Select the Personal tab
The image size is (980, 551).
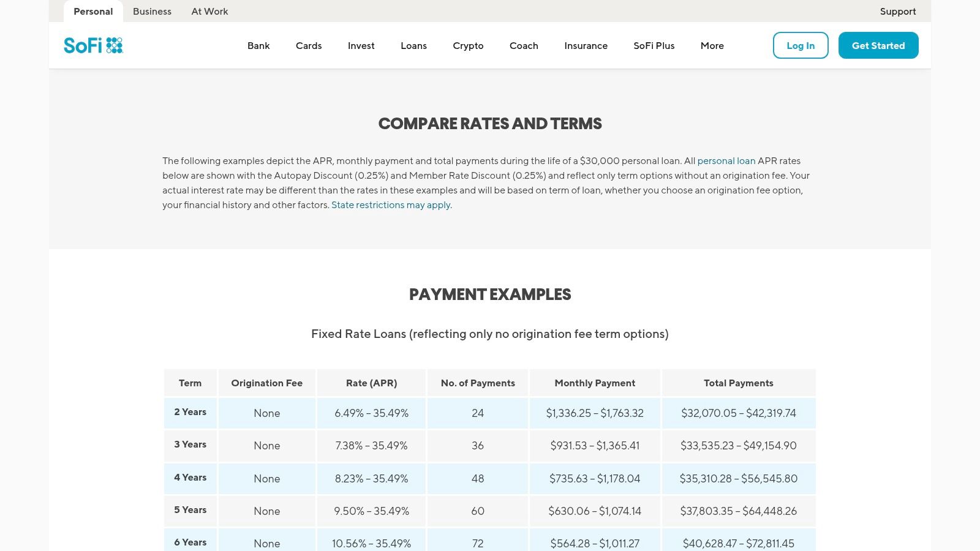pyautogui.click(x=93, y=11)
